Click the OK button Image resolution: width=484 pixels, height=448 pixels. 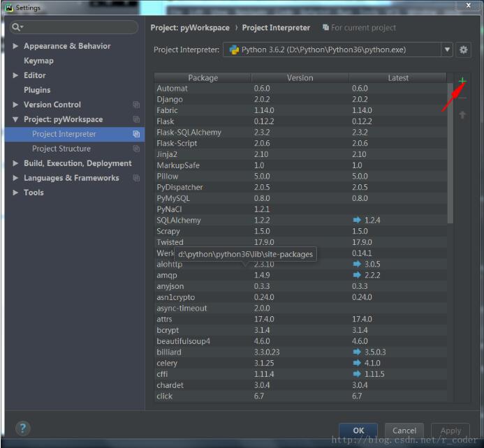pyautogui.click(x=358, y=431)
